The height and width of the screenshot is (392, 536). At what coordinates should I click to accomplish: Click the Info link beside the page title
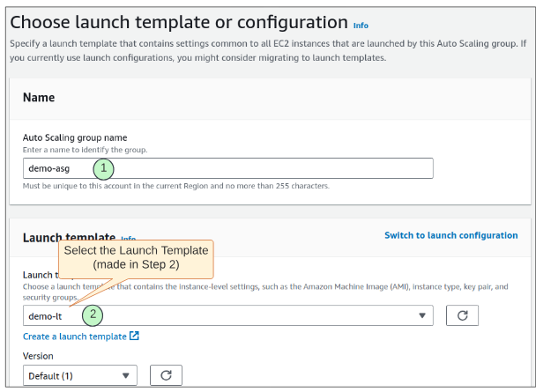[x=361, y=26]
